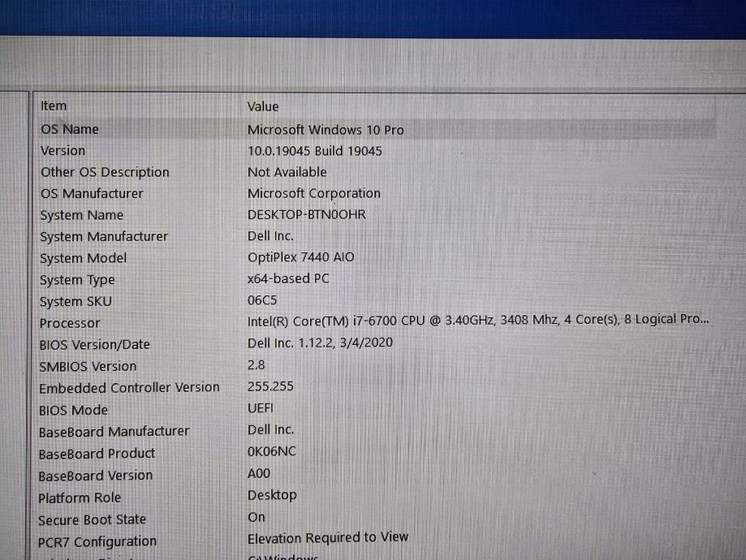746x560 pixels.
Task: Select the 0K06NC value
Action: pos(271,451)
